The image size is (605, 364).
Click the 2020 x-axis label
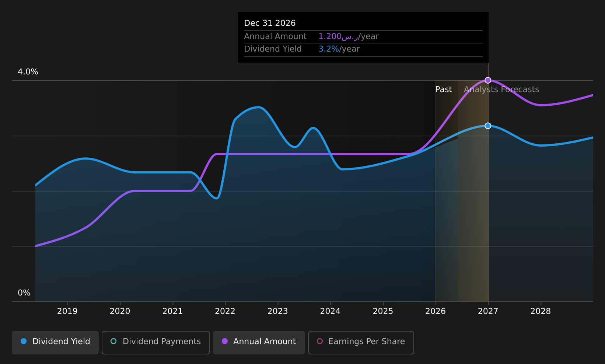pos(120,311)
